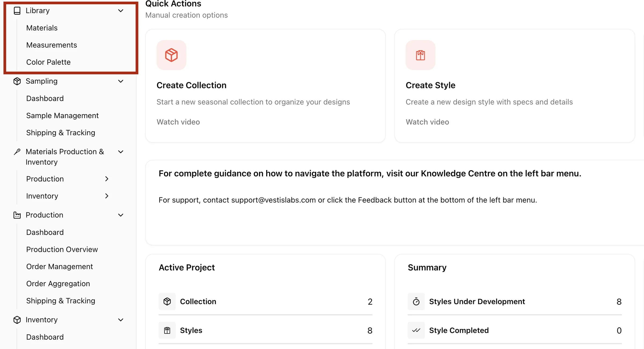Screen dimensions: 644x349
Task: Click the Create Style shirt icon
Action: click(x=420, y=55)
